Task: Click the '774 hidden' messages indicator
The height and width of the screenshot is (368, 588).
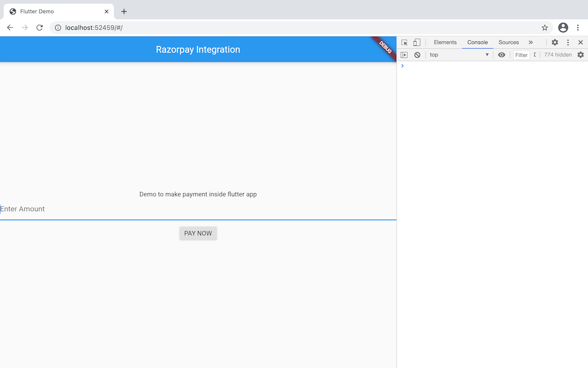Action: point(558,55)
